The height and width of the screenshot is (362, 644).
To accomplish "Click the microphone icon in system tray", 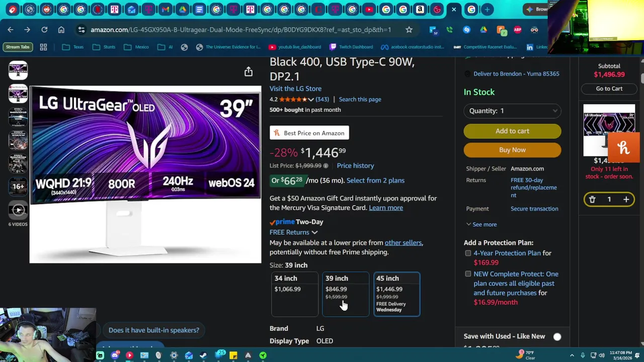I will click(x=583, y=355).
